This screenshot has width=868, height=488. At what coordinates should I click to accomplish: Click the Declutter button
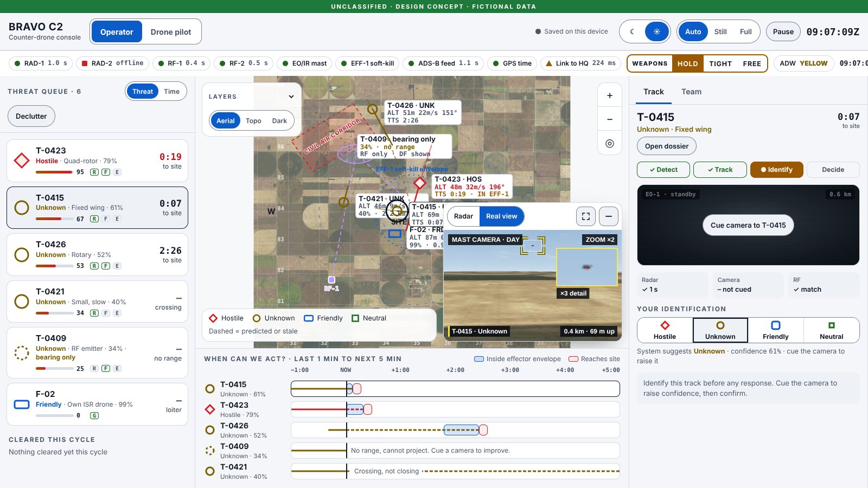pyautogui.click(x=31, y=116)
